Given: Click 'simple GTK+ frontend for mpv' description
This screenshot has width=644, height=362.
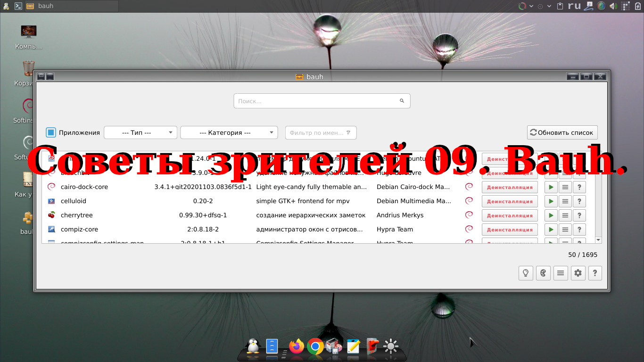Looking at the screenshot, I should [x=303, y=201].
